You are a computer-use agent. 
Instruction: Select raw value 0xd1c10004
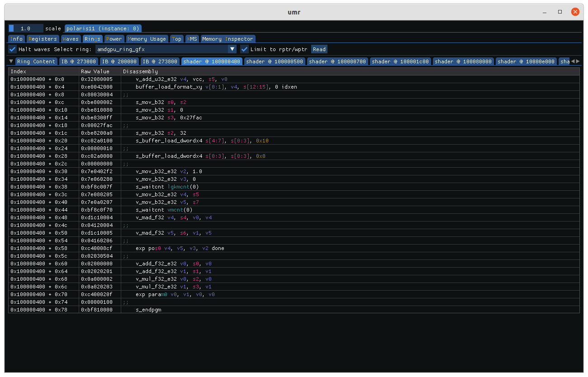point(97,217)
